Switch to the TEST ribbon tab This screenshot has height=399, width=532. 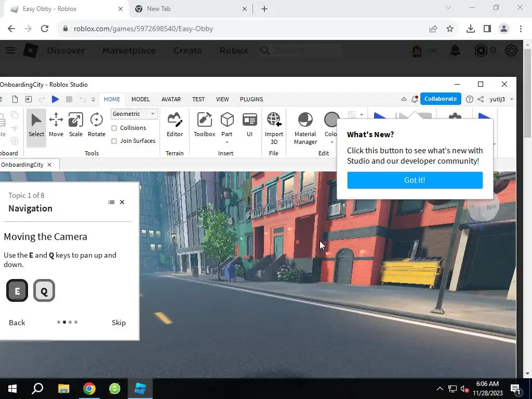[198, 99]
